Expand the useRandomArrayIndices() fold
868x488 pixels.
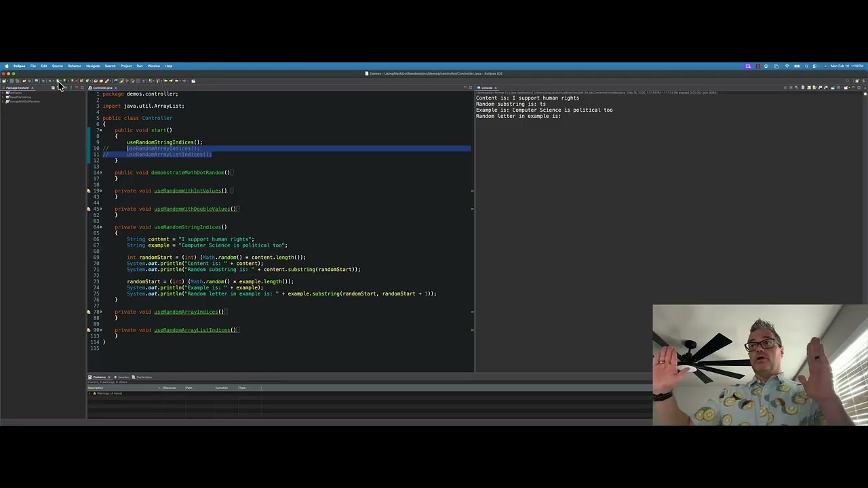101,312
